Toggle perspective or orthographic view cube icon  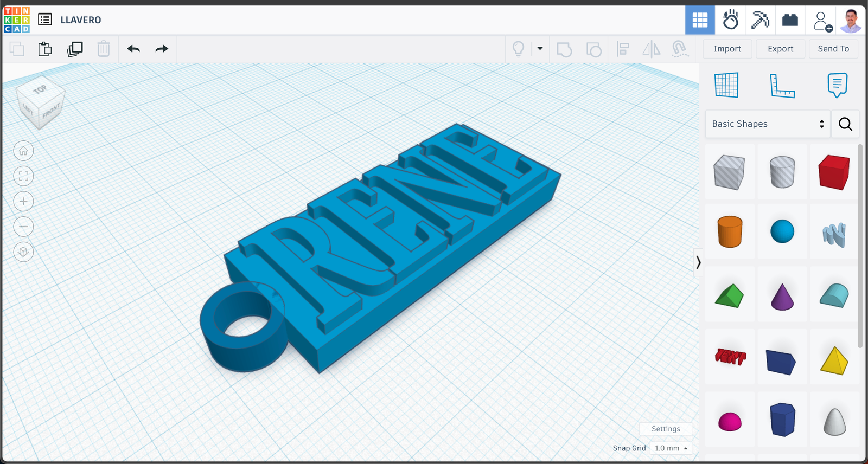click(23, 252)
